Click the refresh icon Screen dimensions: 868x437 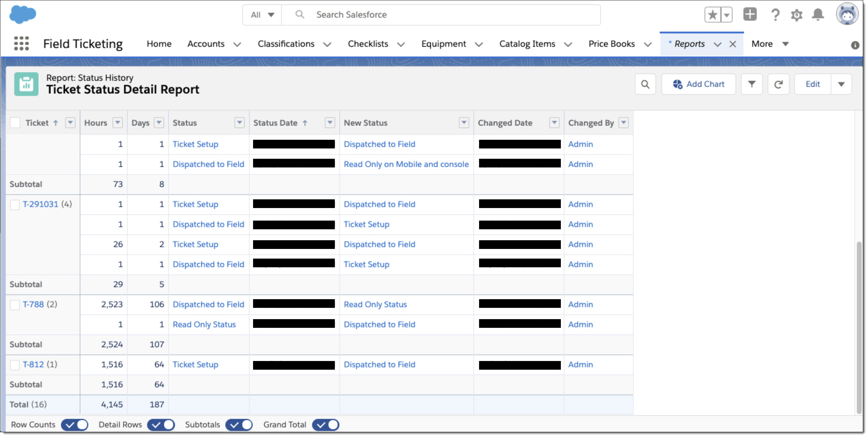click(778, 85)
